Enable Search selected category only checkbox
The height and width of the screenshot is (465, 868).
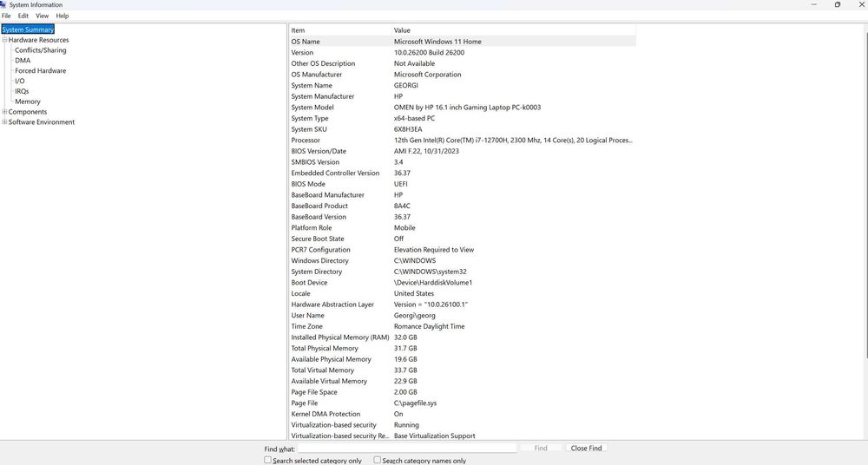[x=268, y=460]
